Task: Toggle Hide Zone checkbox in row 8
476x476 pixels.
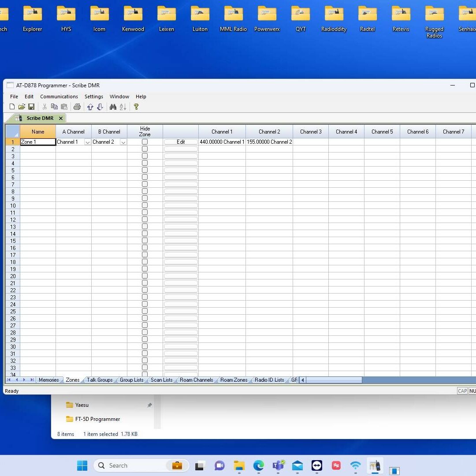Action: click(x=145, y=191)
